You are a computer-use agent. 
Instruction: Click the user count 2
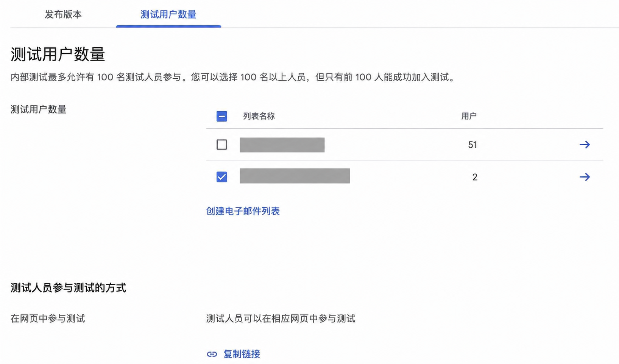click(x=475, y=177)
